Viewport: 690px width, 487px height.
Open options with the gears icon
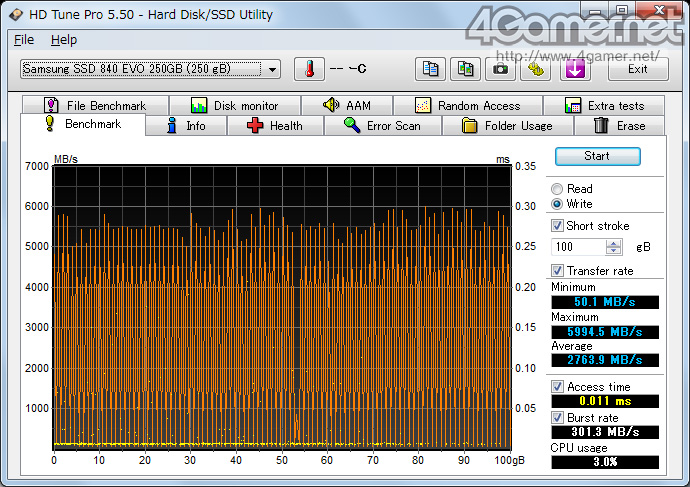tap(536, 69)
